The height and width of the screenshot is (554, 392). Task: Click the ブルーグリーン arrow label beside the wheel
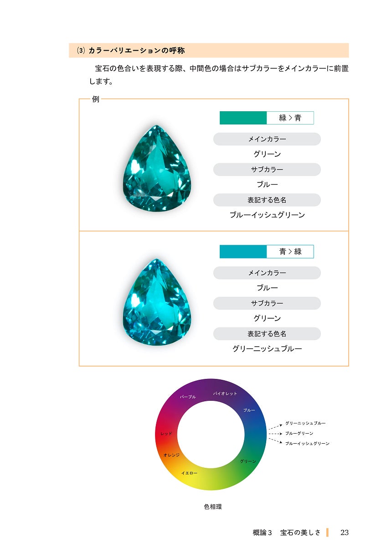click(299, 434)
